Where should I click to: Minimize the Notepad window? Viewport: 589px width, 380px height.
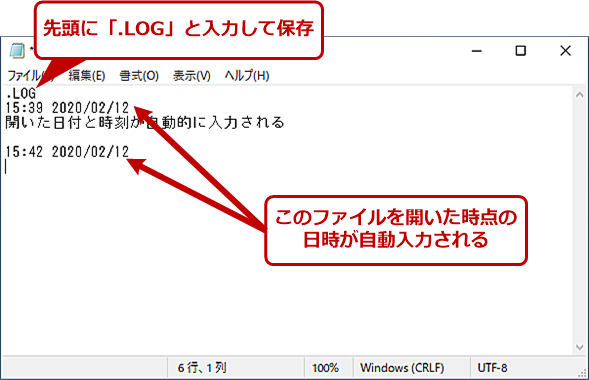[x=477, y=51]
